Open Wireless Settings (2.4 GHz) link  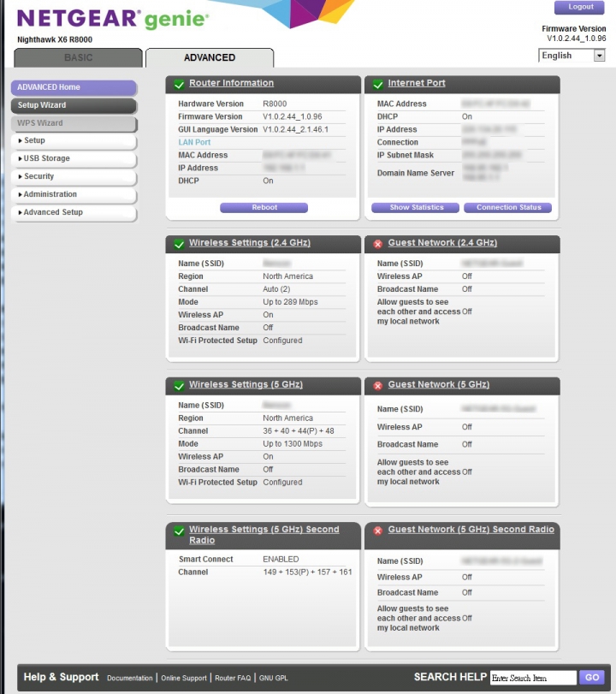point(250,242)
